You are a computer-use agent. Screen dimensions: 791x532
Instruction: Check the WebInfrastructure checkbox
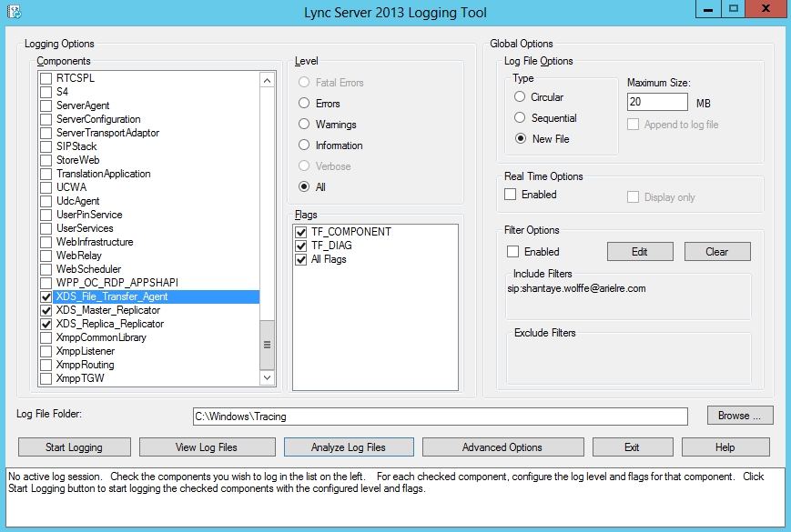pos(46,241)
